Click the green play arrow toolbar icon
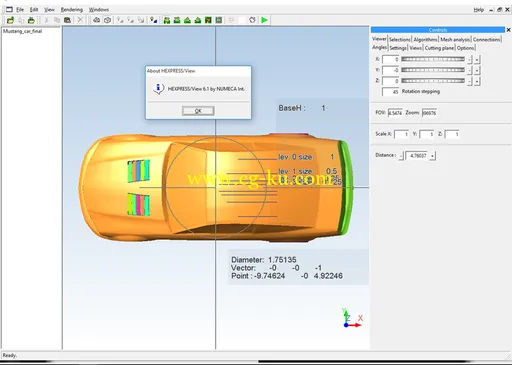512x365 pixels. [x=264, y=20]
